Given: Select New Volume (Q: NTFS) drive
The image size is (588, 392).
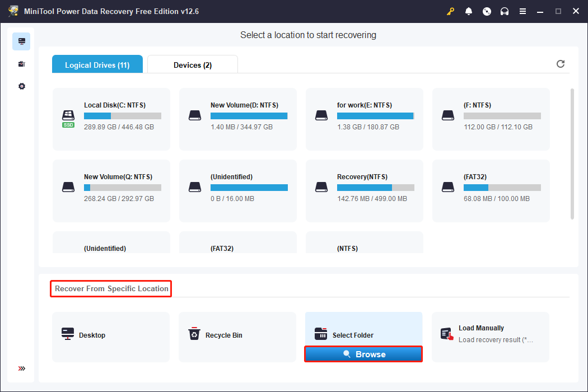Looking at the screenshot, I should (x=111, y=190).
